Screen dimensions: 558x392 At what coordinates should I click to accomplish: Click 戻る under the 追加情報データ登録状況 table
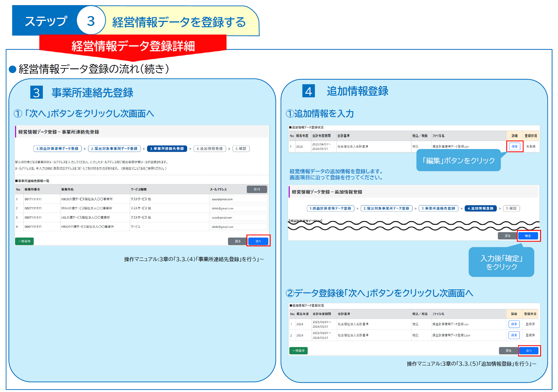pos(508,351)
